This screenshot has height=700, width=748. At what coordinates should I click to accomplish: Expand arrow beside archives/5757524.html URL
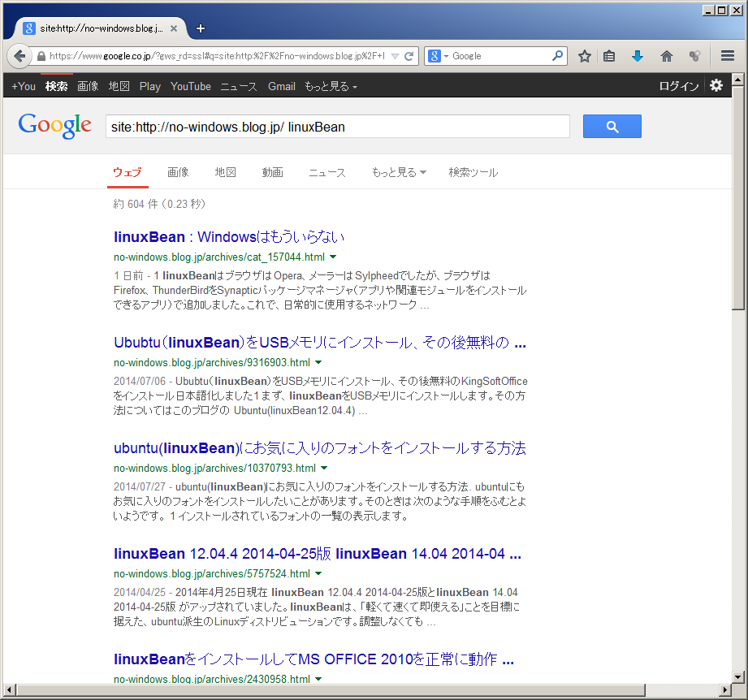(318, 573)
